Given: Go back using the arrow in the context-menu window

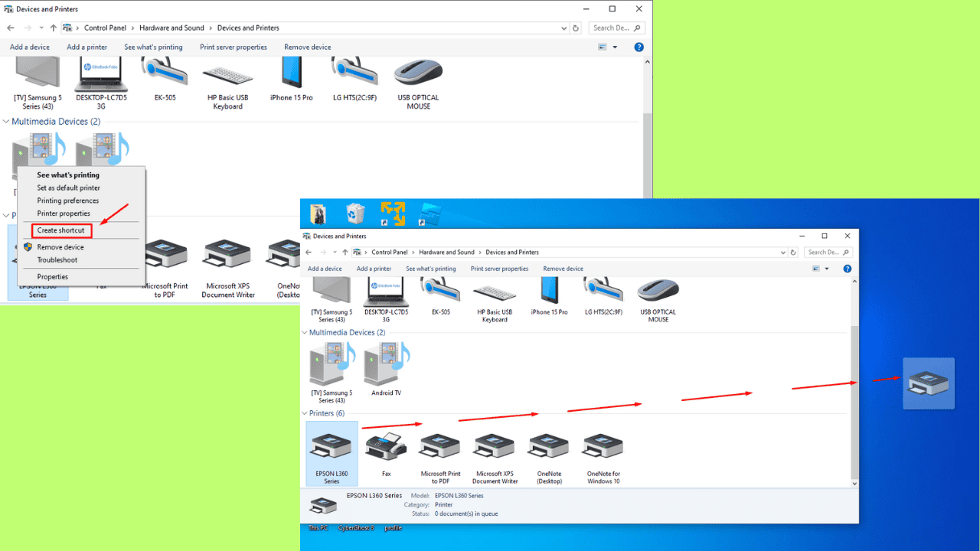Looking at the screenshot, I should coord(11,28).
